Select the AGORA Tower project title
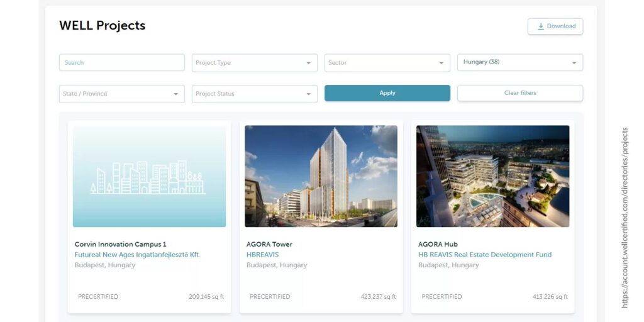 click(x=269, y=244)
